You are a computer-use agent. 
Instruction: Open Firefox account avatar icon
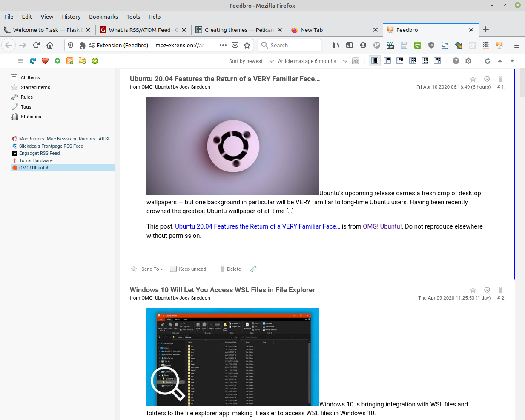pos(363,45)
